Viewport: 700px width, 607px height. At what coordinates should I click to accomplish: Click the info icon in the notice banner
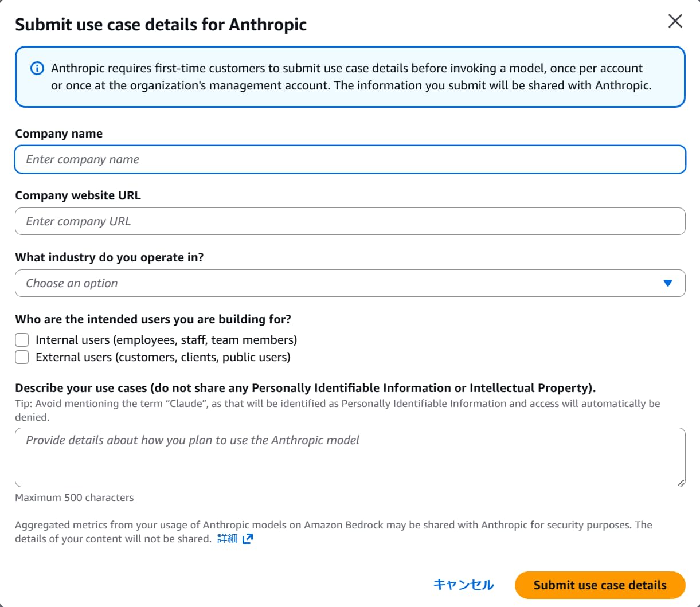pyautogui.click(x=37, y=69)
